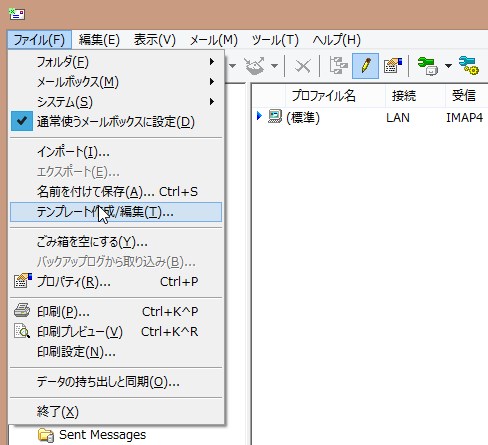Click the application mail icon in title bar

coord(17,14)
